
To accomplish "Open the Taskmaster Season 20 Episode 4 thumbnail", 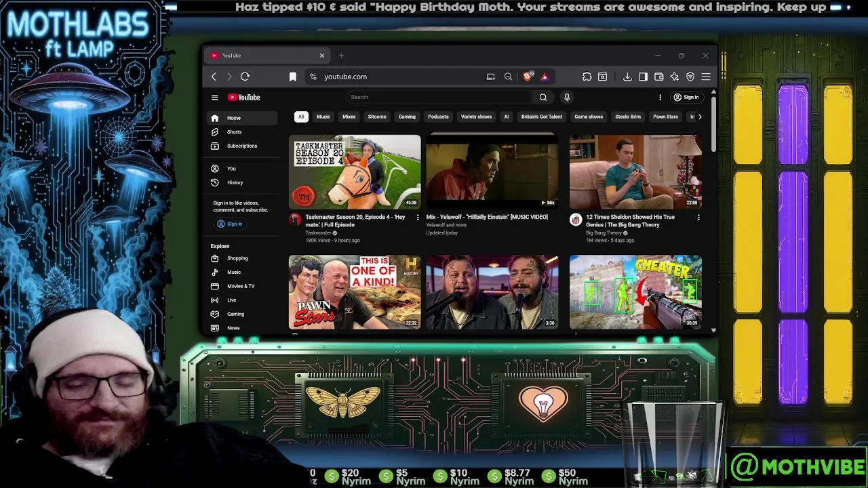I will [x=355, y=171].
